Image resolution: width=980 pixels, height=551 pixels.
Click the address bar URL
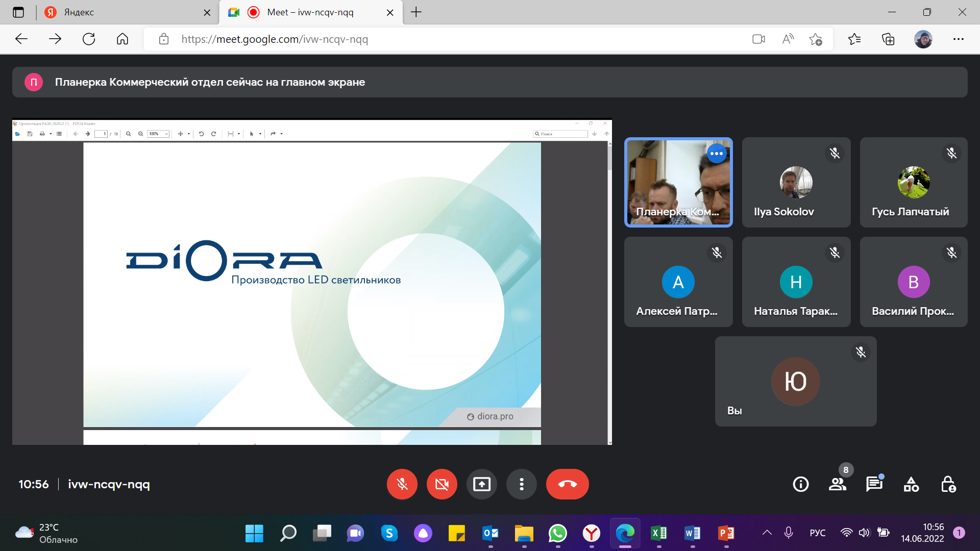(x=275, y=39)
